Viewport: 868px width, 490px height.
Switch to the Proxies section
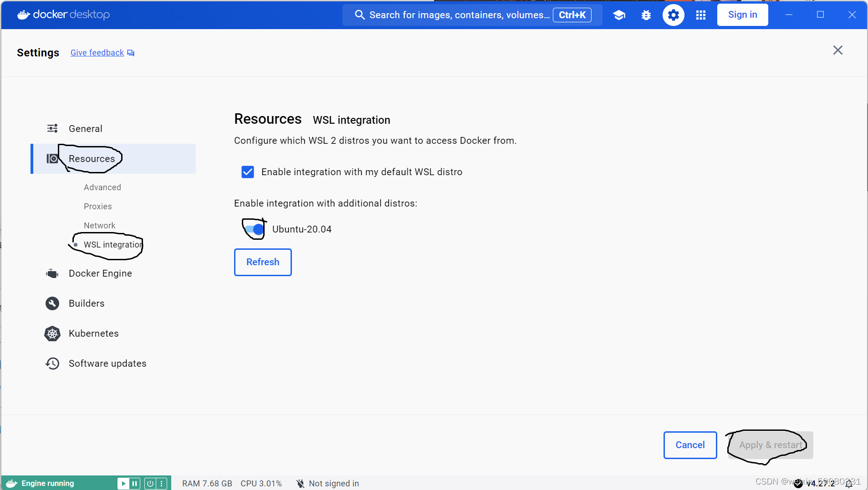[x=97, y=206]
